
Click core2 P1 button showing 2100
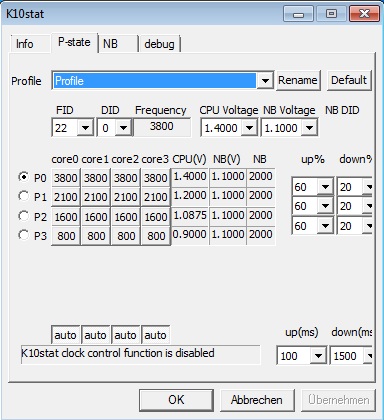126,197
